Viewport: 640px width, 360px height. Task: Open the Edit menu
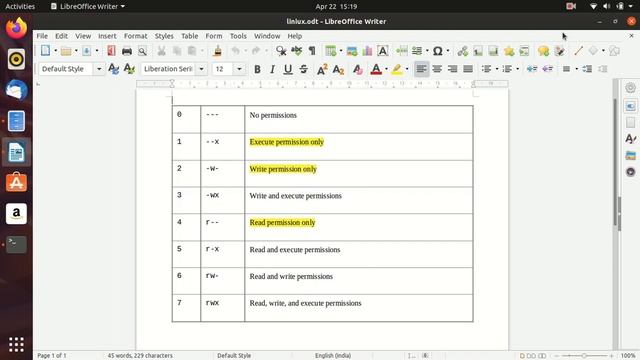click(62, 36)
